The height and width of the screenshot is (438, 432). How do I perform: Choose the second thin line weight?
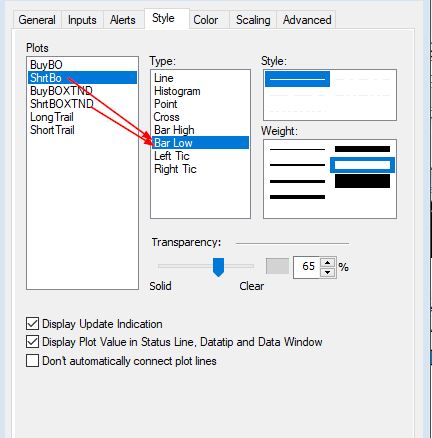tap(297, 165)
